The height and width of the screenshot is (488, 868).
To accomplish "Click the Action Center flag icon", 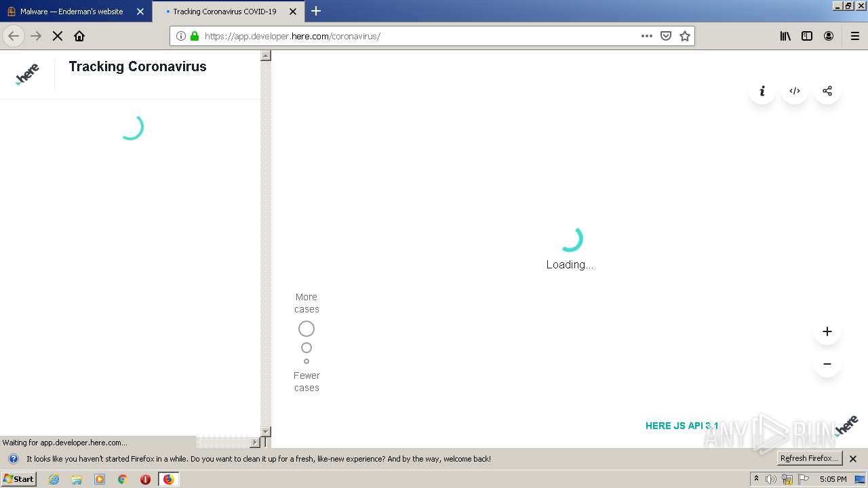I will pos(804,479).
